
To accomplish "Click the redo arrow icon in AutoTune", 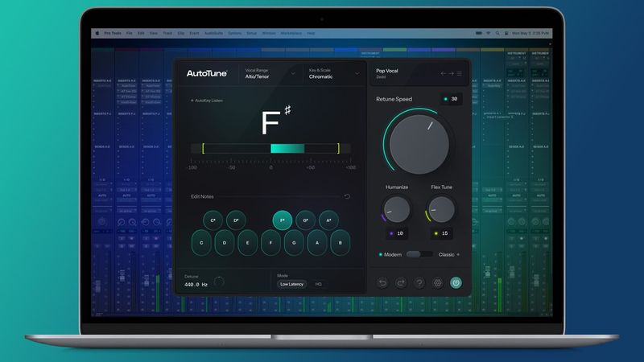I will pyautogui.click(x=401, y=283).
